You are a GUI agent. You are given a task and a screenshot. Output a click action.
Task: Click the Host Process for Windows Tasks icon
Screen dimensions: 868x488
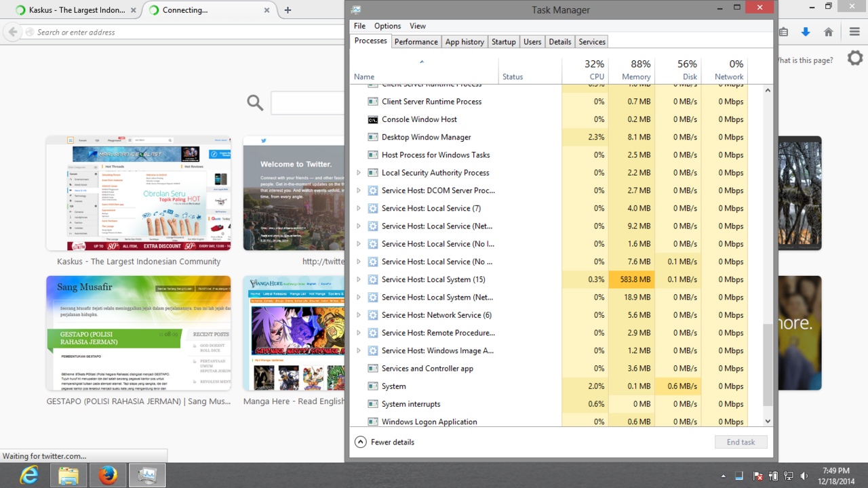click(x=372, y=155)
